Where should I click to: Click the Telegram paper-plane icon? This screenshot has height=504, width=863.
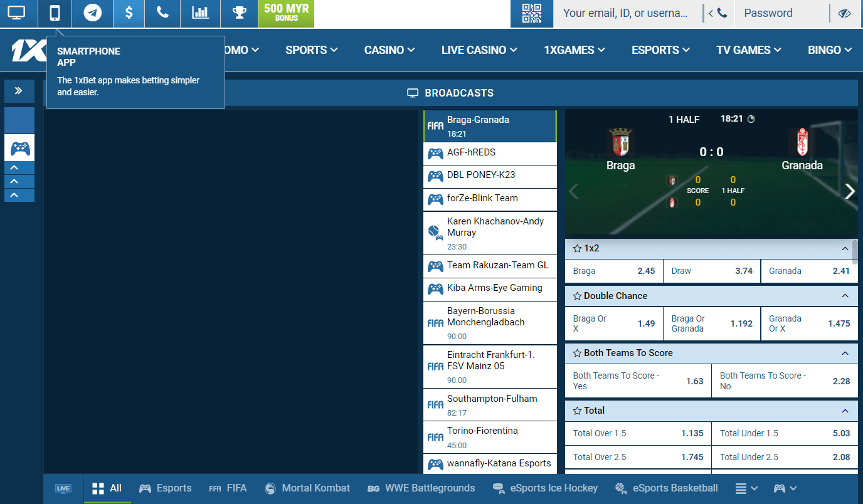tap(93, 13)
